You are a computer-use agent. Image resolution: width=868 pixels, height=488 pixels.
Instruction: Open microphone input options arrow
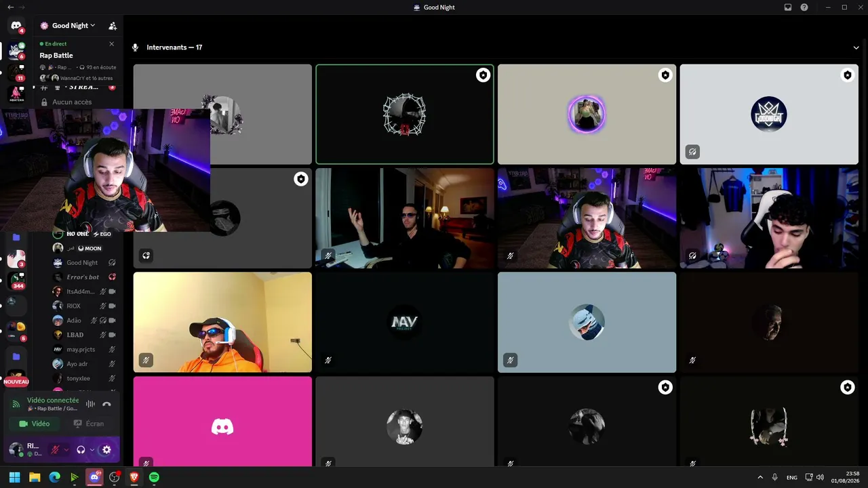pyautogui.click(x=66, y=449)
